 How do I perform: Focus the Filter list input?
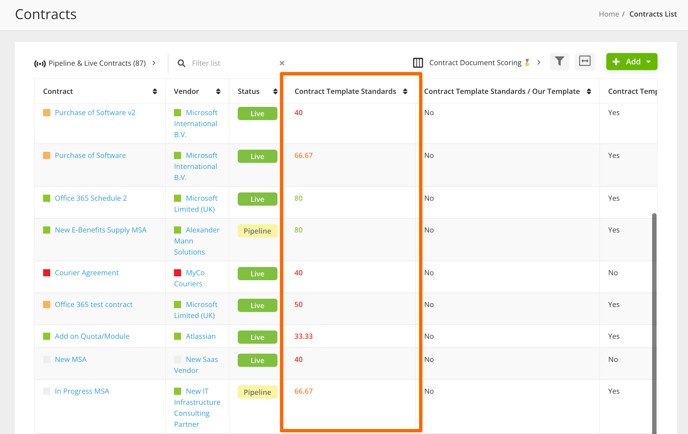pos(233,63)
